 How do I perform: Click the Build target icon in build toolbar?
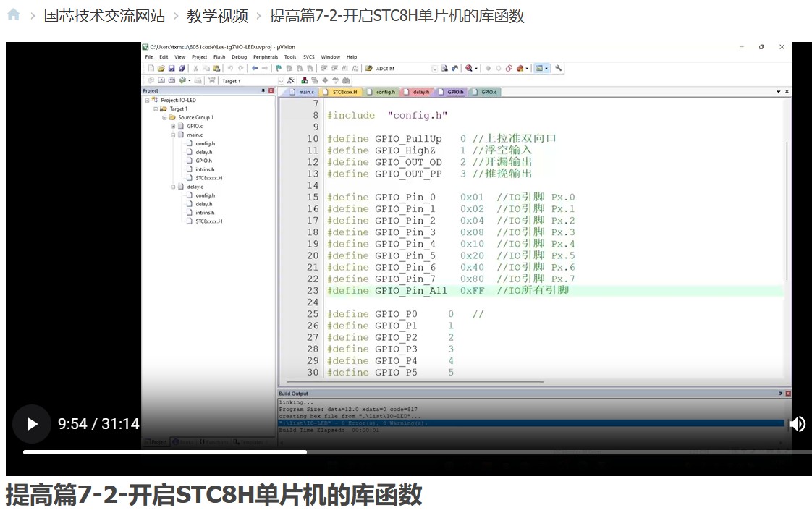pos(161,81)
